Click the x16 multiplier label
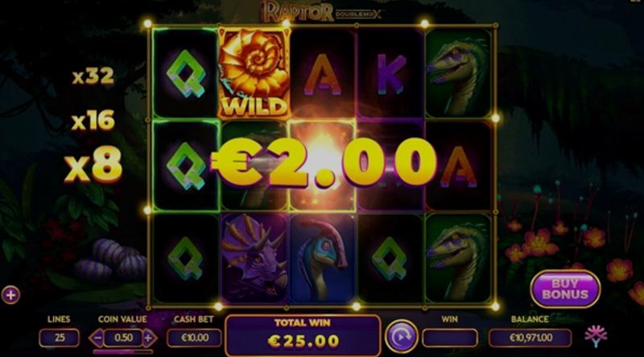 [93, 121]
